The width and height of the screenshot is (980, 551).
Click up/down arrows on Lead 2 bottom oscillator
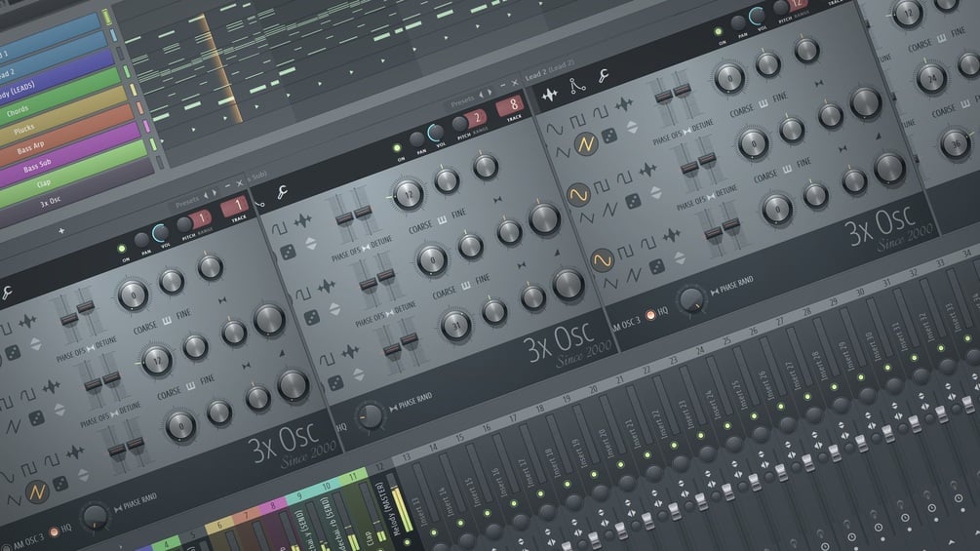click(x=680, y=257)
